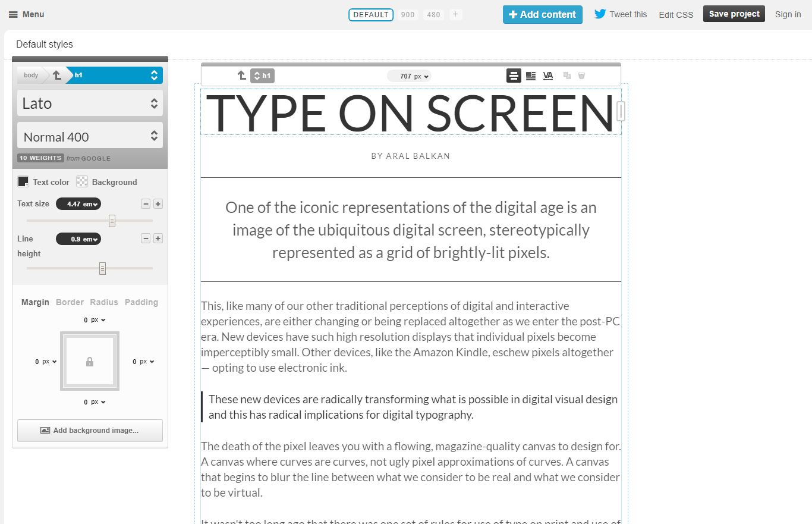The width and height of the screenshot is (812, 524).
Task: Click parent arrow in element toolbar
Action: [241, 76]
